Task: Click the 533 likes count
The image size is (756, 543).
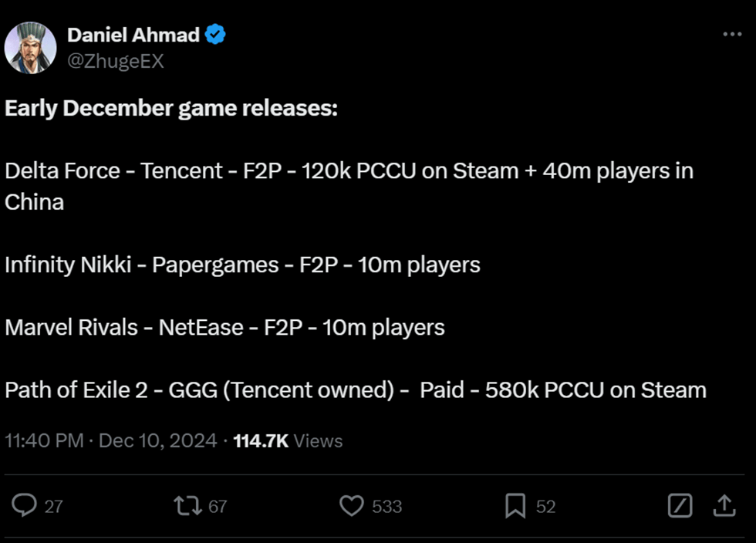Action: (387, 507)
